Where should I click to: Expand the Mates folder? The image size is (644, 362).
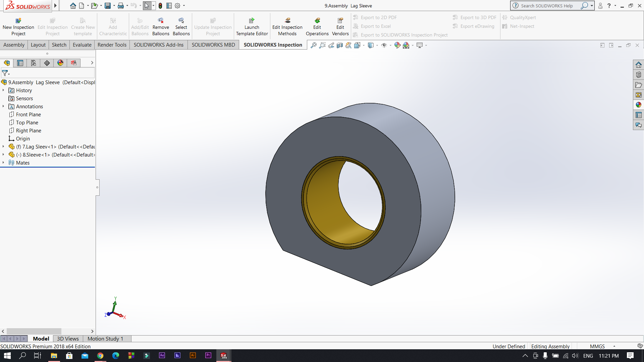[3, 163]
